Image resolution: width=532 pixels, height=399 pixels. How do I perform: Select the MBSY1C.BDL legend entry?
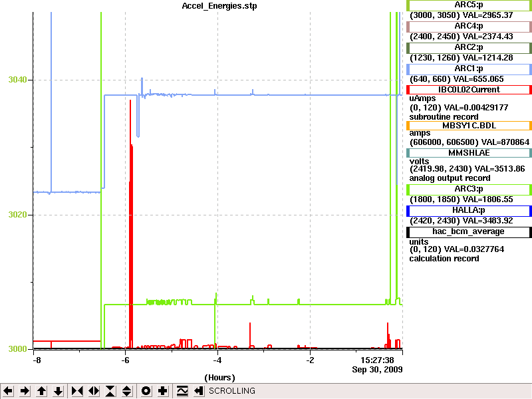click(469, 126)
